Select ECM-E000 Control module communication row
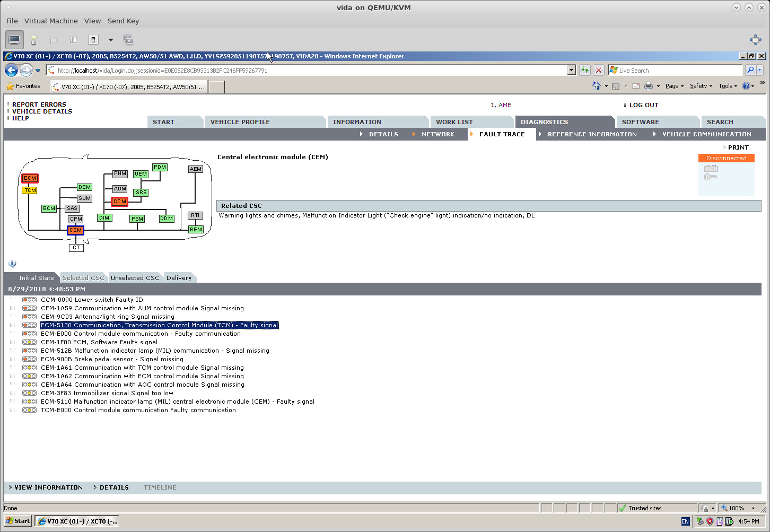 pyautogui.click(x=141, y=334)
